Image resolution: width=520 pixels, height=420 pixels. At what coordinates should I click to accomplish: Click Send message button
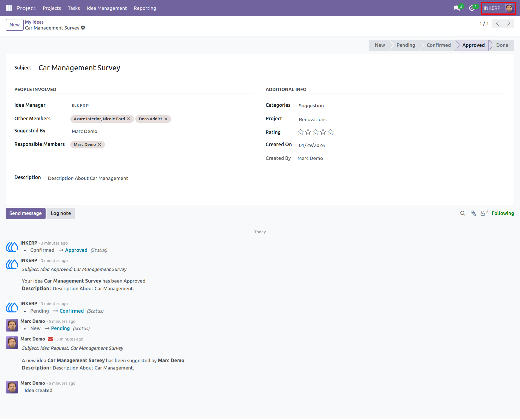pos(26,213)
